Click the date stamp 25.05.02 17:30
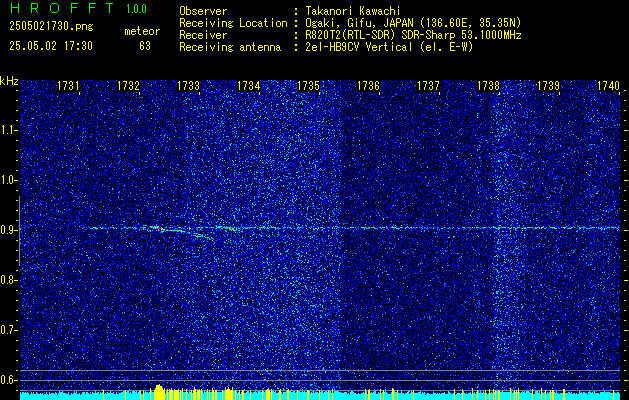This screenshot has width=629, height=400. point(51,46)
